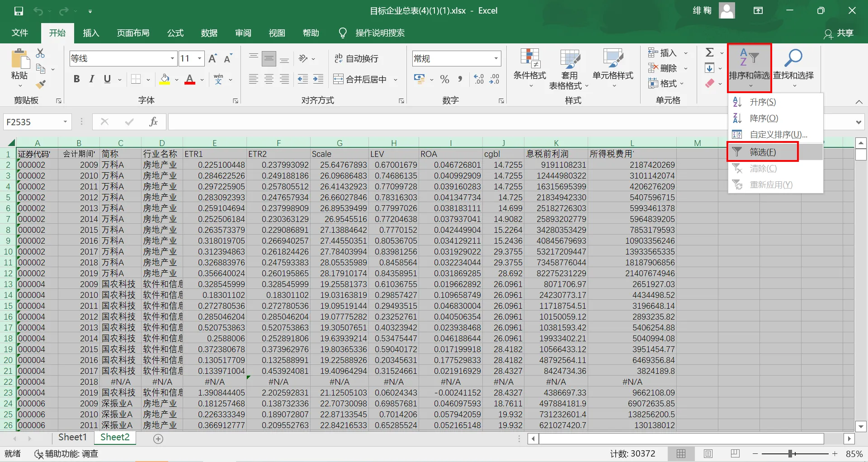This screenshot has height=462, width=868.
Task: Open Conditional Formatting menu
Action: pyautogui.click(x=529, y=69)
